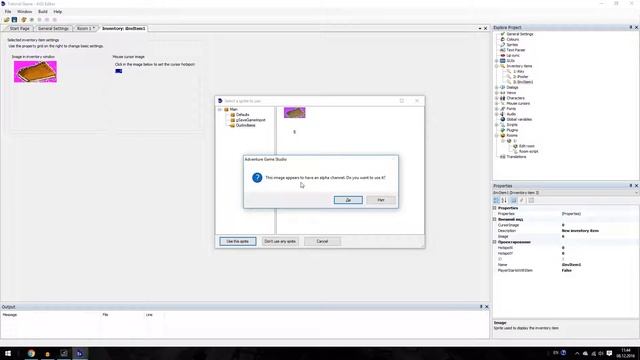Click Нет to decline alpha channel
The width and height of the screenshot is (640, 360).
coord(381,200)
